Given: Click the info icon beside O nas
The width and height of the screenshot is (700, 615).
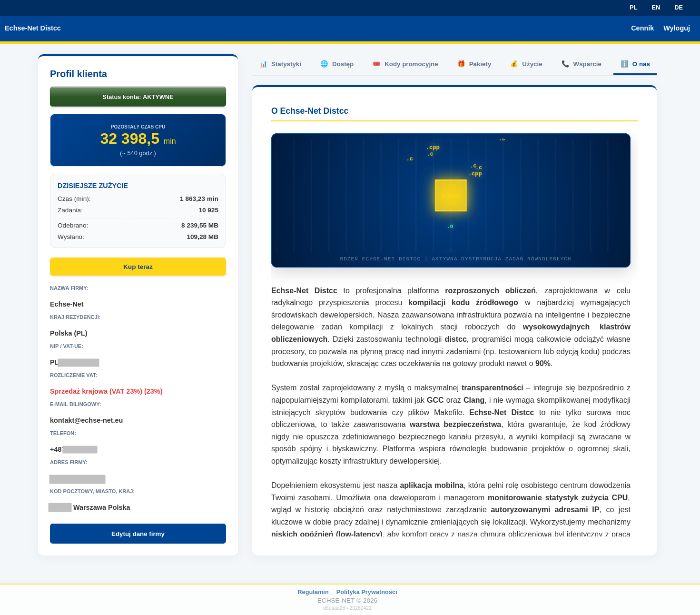Looking at the screenshot, I should [624, 64].
